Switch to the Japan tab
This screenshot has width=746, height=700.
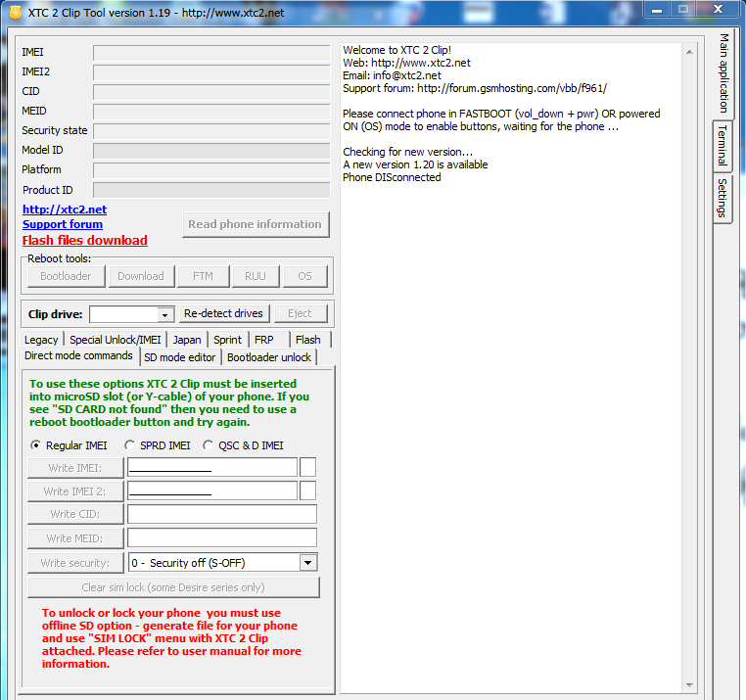click(x=187, y=340)
